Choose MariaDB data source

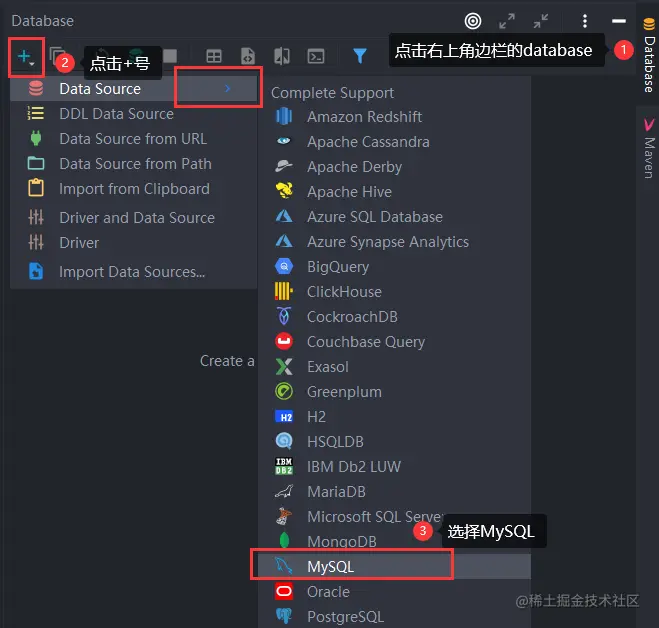pos(394,492)
